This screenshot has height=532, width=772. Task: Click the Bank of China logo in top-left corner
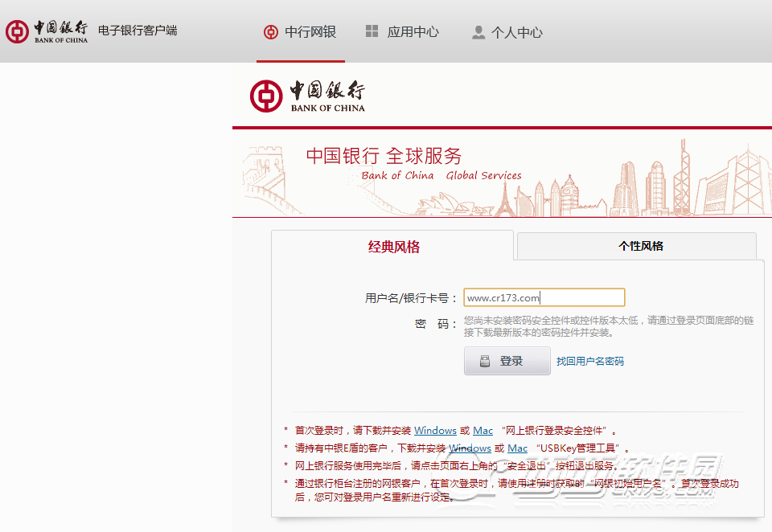point(16,31)
